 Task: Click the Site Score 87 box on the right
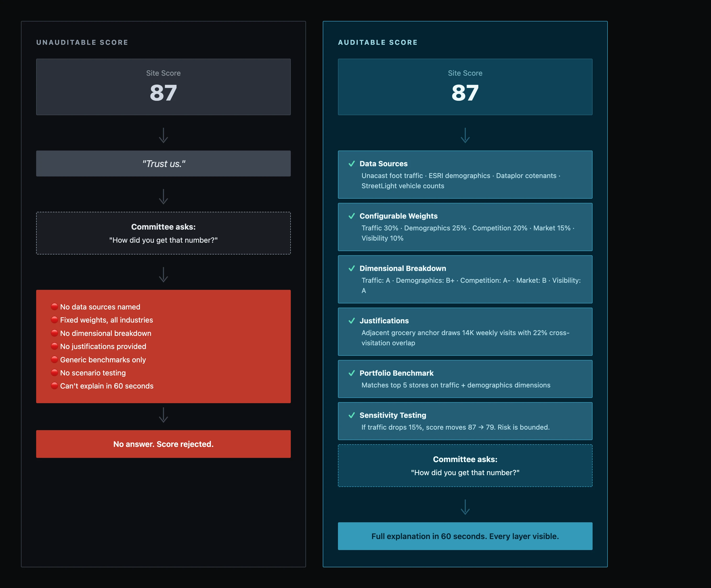465,87
